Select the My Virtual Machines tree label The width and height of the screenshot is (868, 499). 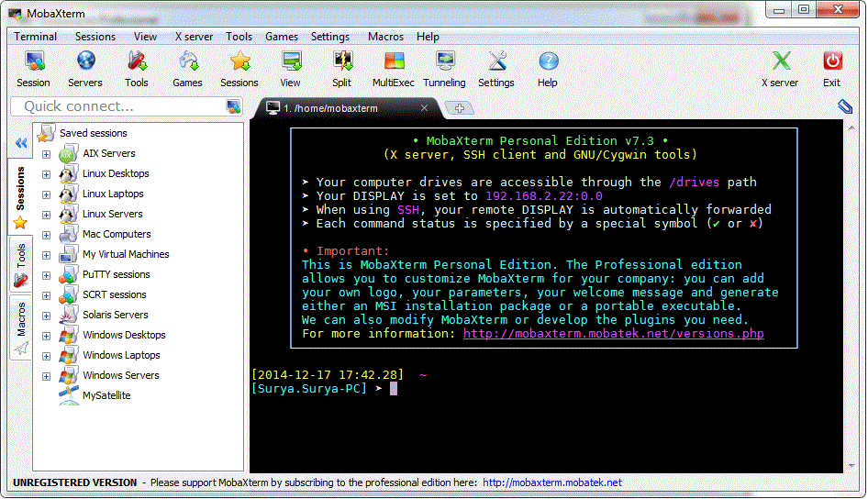(x=126, y=254)
